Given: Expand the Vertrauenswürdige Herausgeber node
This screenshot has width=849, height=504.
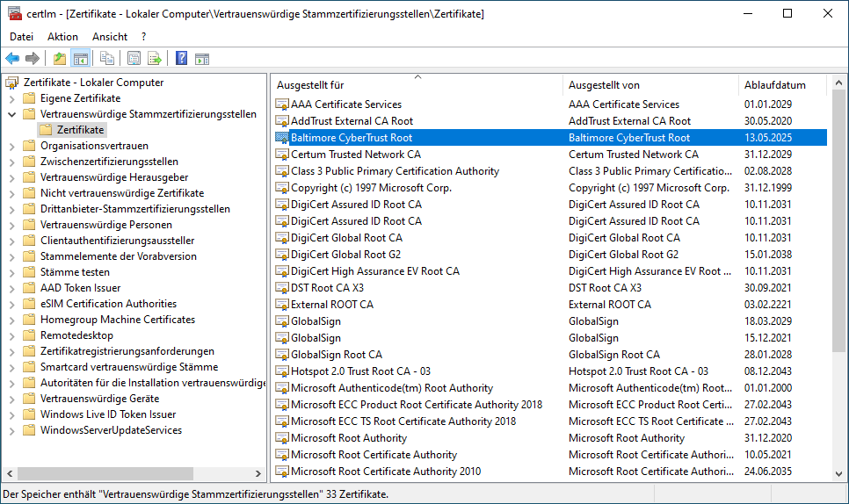Looking at the screenshot, I should click(12, 178).
